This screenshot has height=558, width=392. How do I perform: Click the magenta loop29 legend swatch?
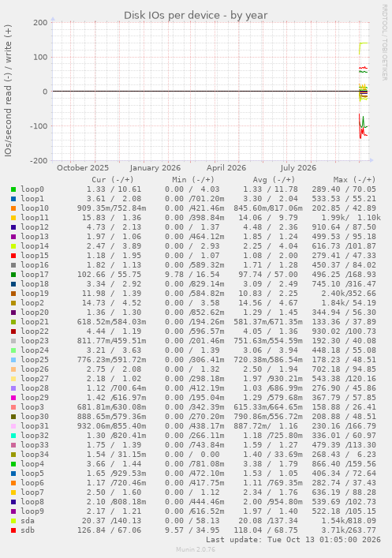pos(13,398)
